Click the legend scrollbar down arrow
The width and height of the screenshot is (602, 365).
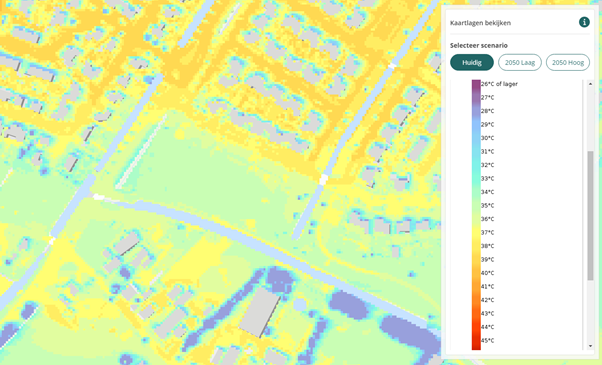click(590, 346)
